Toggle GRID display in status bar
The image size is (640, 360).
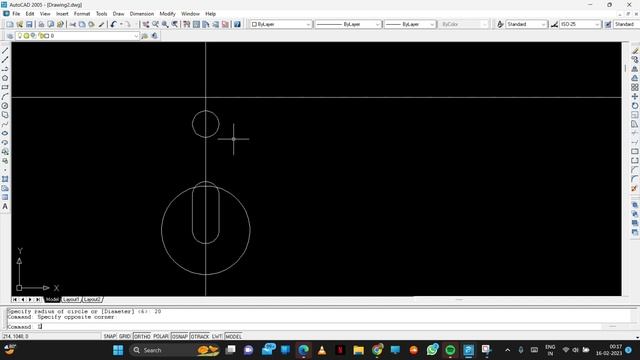(x=124, y=336)
